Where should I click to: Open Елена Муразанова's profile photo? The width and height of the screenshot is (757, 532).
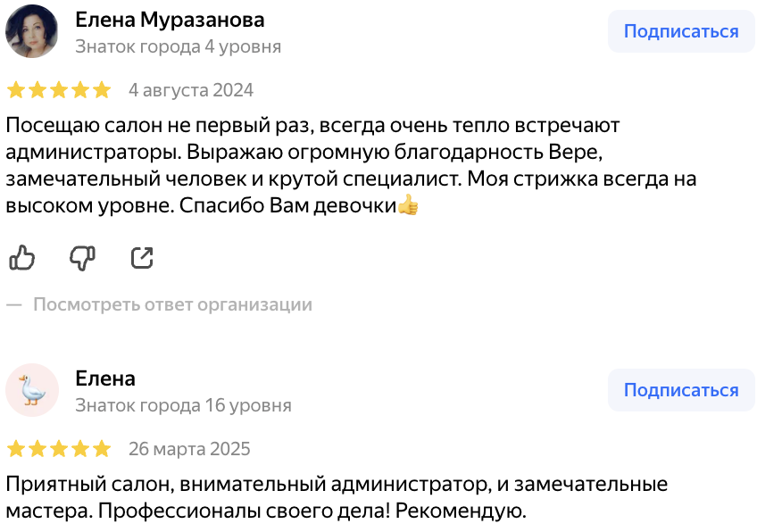tap(32, 32)
